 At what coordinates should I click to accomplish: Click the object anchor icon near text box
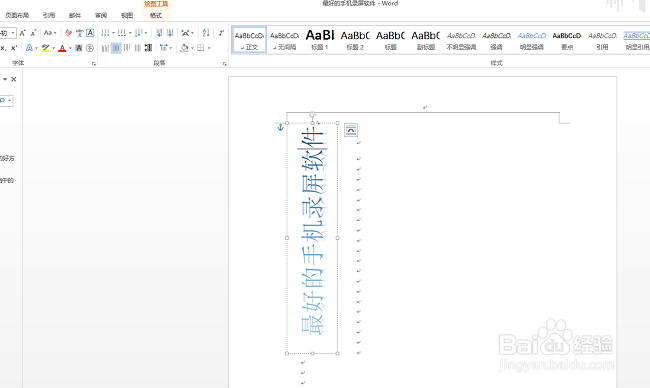pos(281,127)
